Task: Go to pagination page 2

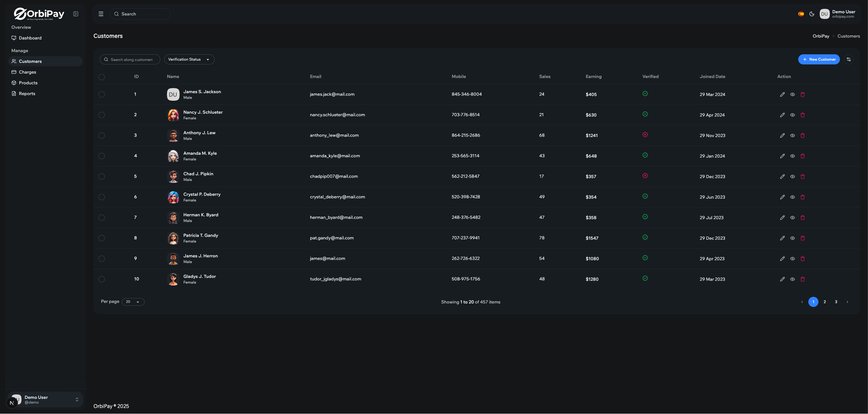Action: pos(824,302)
